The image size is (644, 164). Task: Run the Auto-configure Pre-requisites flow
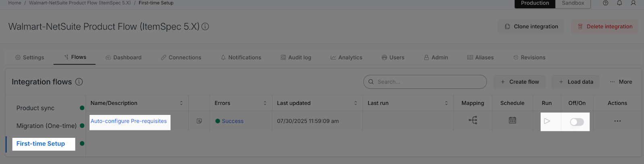[x=547, y=121]
